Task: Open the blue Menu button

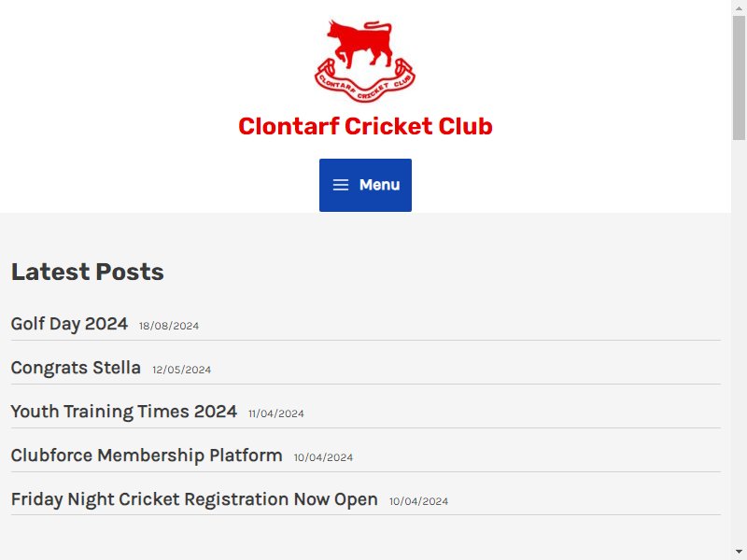Action: tap(365, 185)
